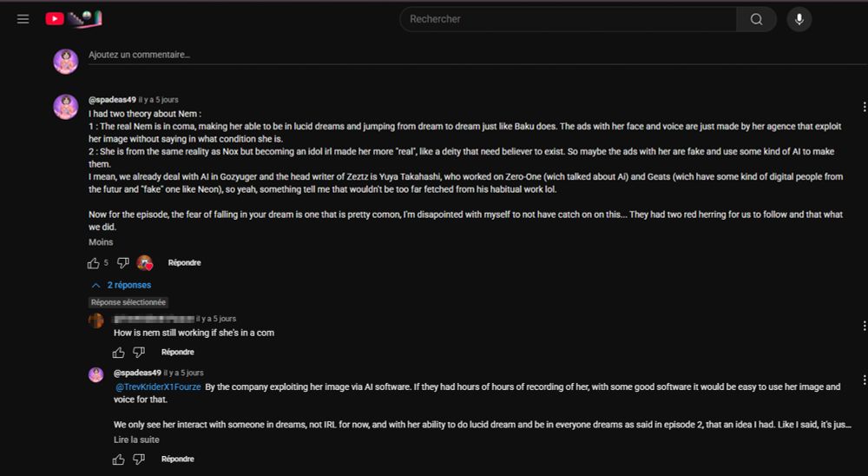The width and height of the screenshot is (868, 476).
Task: Like the top comment by @spadeas49
Action: tap(94, 262)
